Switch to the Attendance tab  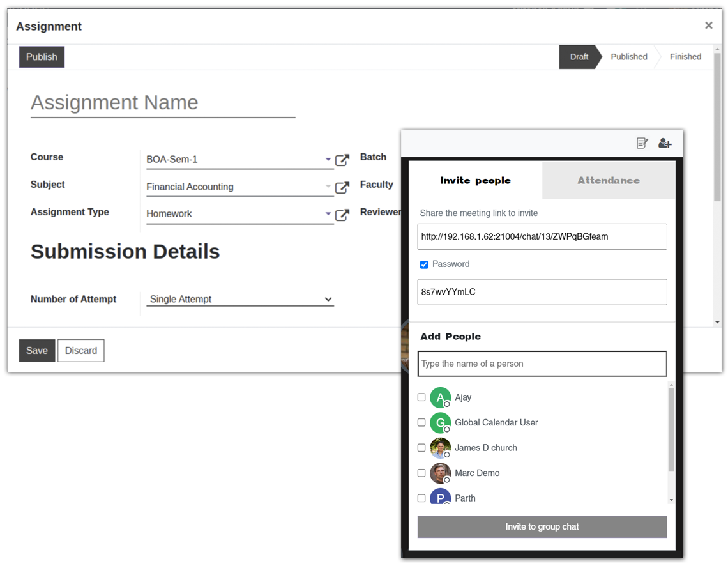pos(608,180)
